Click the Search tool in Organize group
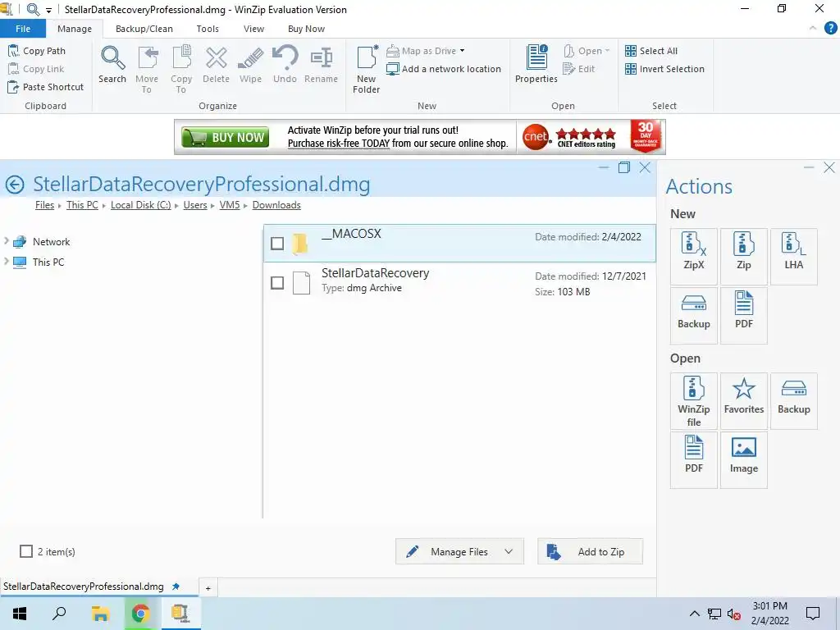The width and height of the screenshot is (840, 630). [x=112, y=65]
